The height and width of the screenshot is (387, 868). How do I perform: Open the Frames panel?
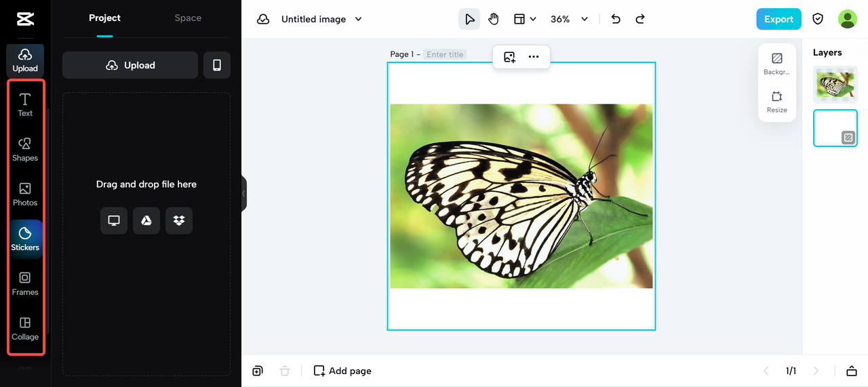point(25,284)
